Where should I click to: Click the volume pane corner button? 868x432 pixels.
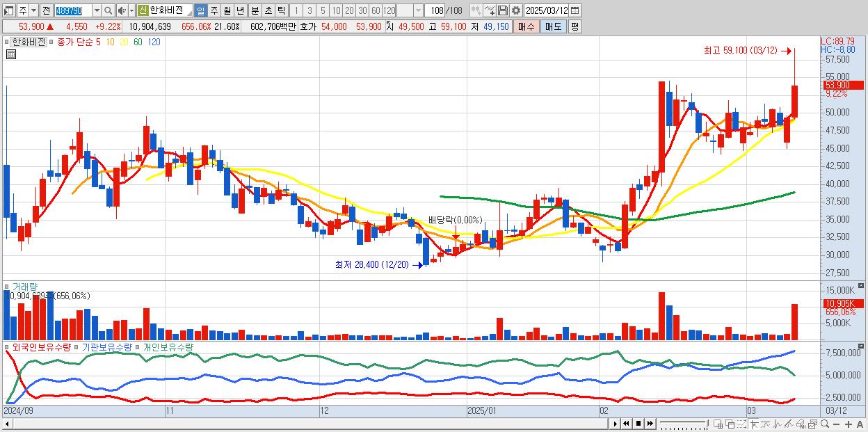(x=862, y=285)
